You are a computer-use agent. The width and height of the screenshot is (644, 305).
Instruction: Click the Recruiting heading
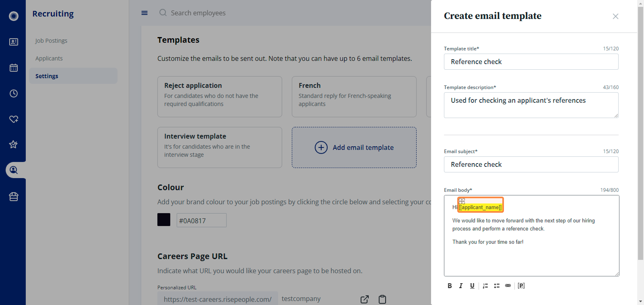53,13
